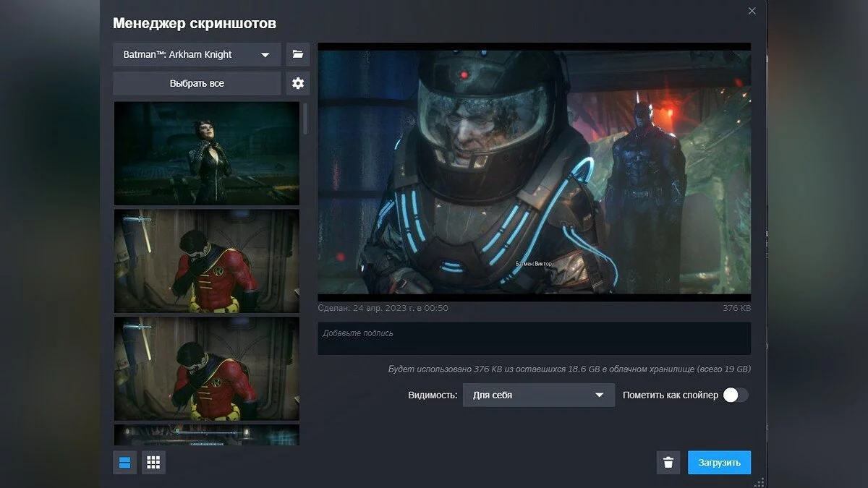Click the "Сделан: 24 апр. 2023 г. в 00:50" text

tap(383, 308)
